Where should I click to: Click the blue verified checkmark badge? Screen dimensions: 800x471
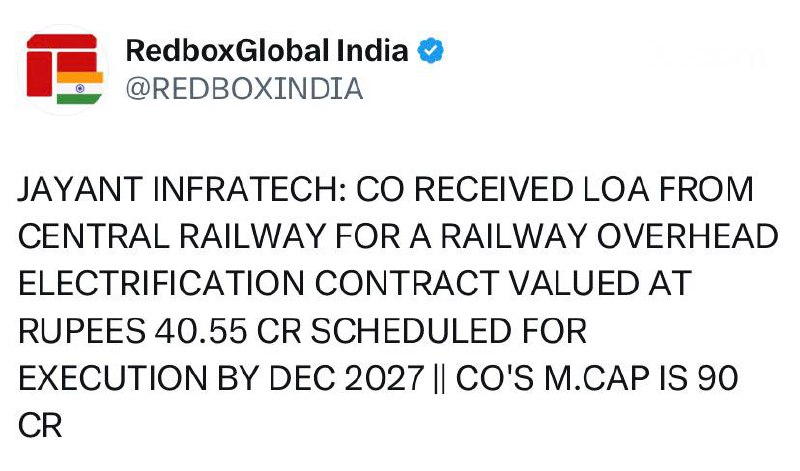point(431,51)
